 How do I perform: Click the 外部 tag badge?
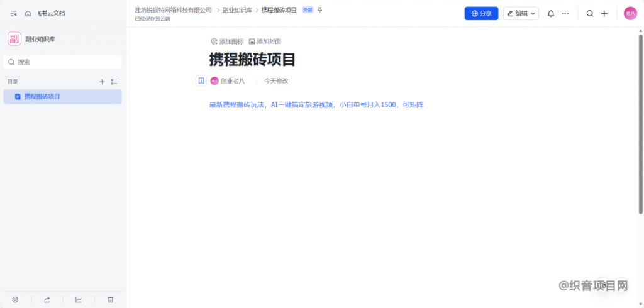[307, 10]
